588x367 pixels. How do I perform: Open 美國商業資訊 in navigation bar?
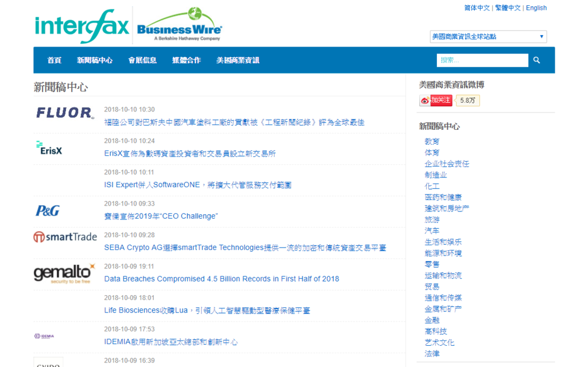click(238, 60)
